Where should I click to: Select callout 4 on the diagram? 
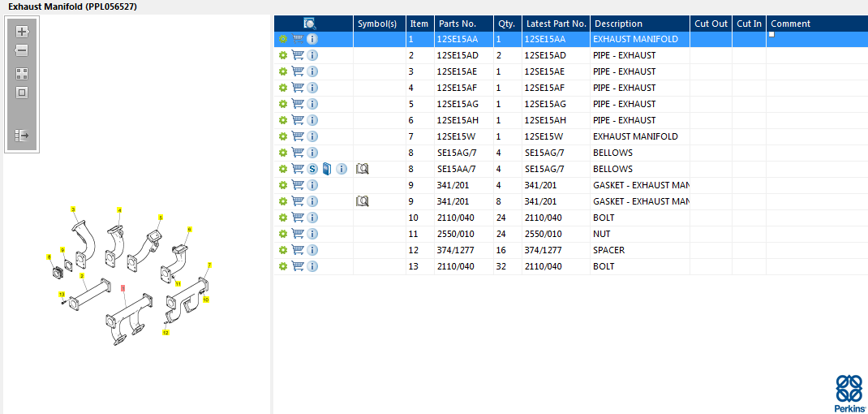coord(119,210)
